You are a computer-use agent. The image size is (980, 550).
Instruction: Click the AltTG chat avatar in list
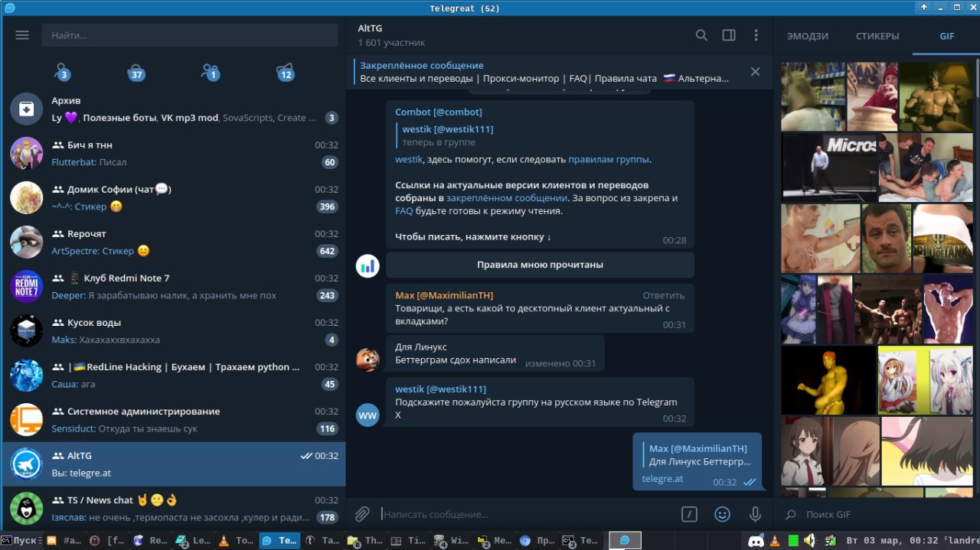click(x=27, y=464)
